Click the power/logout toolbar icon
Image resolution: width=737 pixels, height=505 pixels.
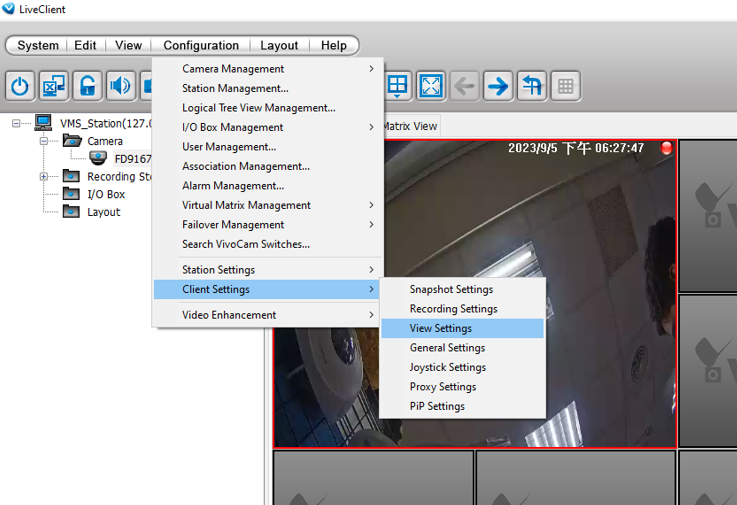pos(20,86)
